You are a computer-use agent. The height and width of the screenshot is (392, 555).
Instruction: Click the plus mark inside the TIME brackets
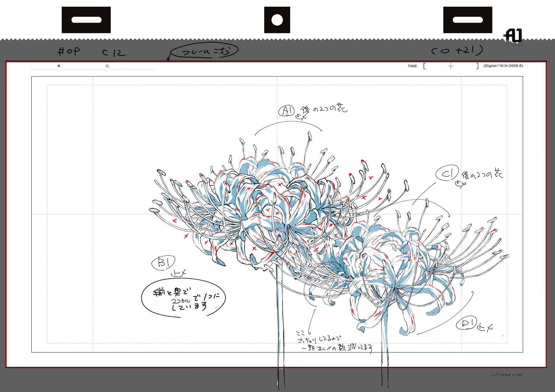point(451,66)
